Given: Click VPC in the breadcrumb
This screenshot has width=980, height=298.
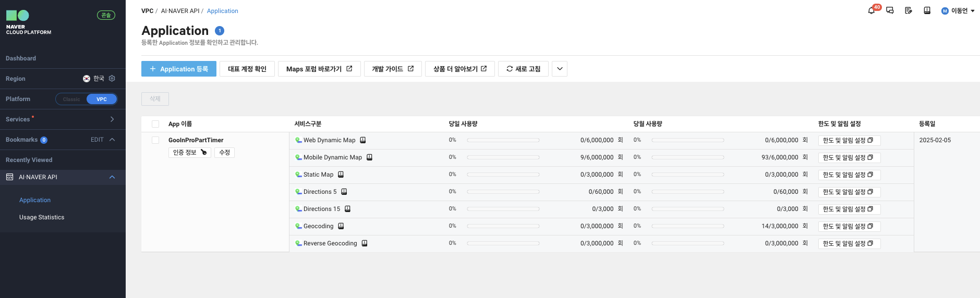Looking at the screenshot, I should coord(148,11).
